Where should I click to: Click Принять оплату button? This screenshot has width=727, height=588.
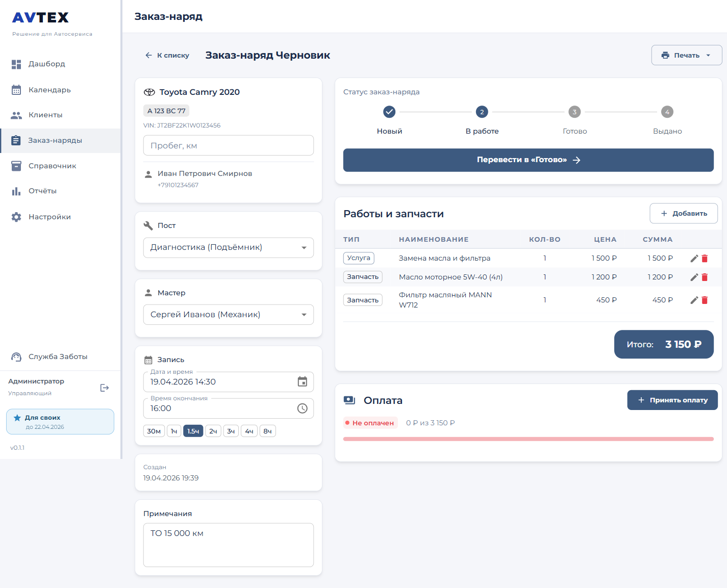[672, 400]
